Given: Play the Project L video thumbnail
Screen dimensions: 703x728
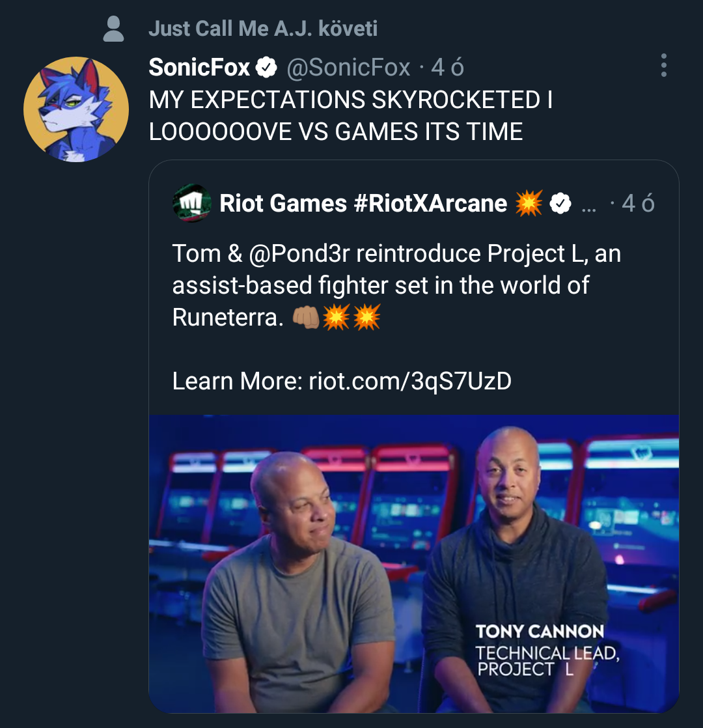Looking at the screenshot, I should coord(414,564).
